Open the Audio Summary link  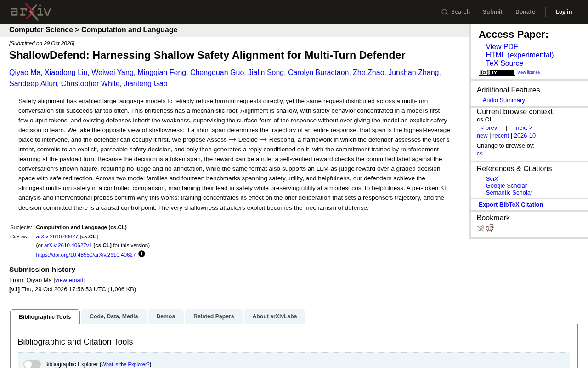(x=504, y=100)
